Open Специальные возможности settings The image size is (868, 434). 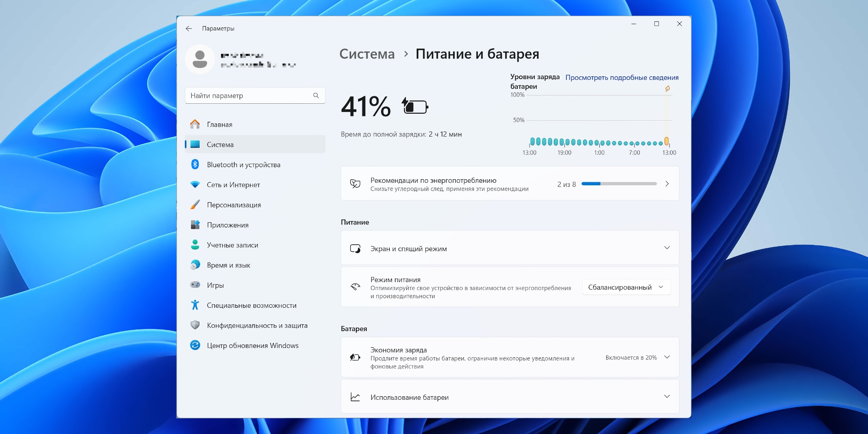click(255, 305)
